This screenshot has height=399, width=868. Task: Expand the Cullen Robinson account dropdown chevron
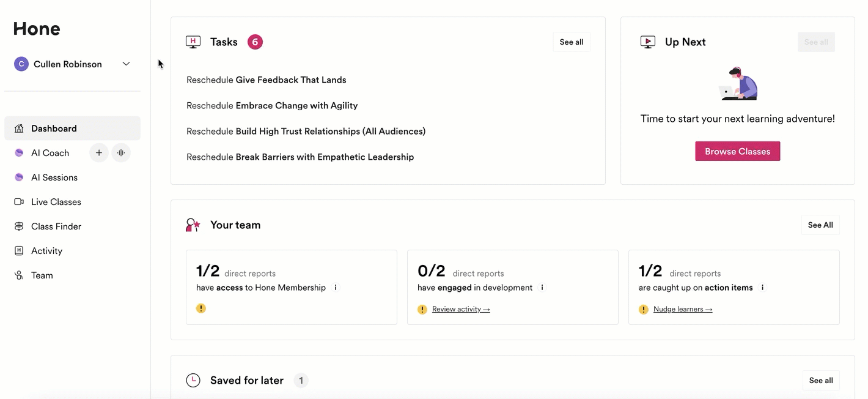coord(126,64)
